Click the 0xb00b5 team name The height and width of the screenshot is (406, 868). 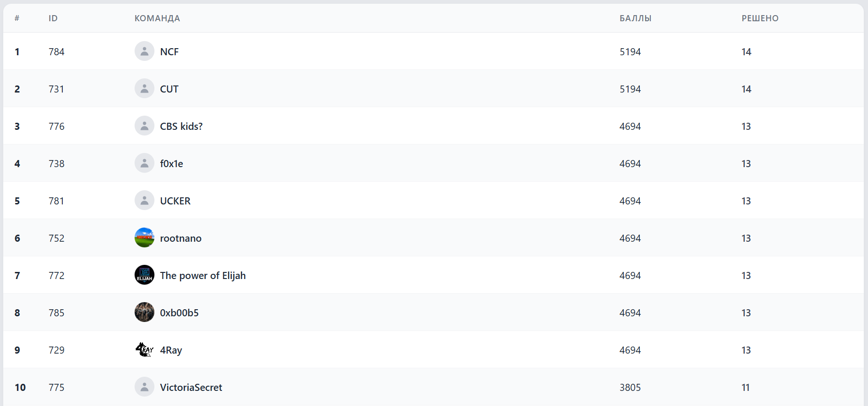pos(179,313)
